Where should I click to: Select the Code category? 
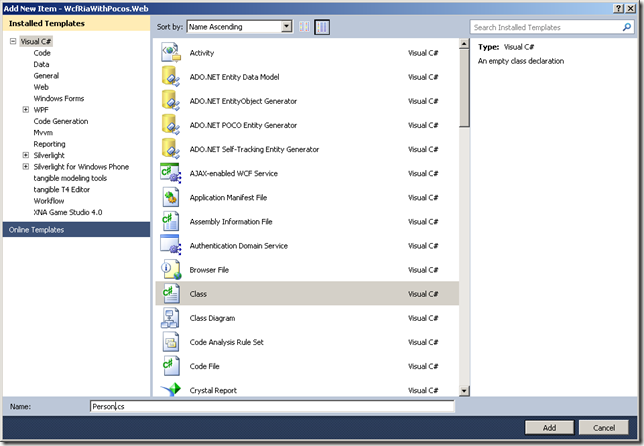[42, 53]
